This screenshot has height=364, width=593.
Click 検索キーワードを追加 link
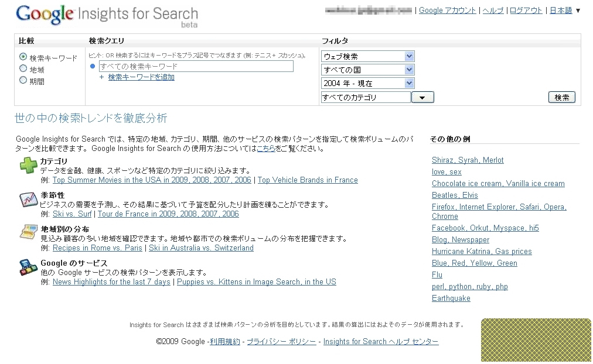point(141,77)
